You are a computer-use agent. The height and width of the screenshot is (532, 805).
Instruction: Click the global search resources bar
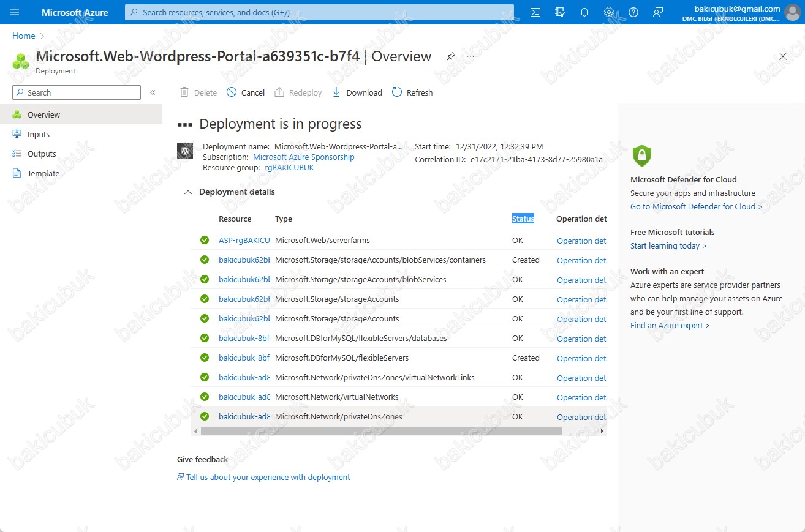(x=319, y=12)
